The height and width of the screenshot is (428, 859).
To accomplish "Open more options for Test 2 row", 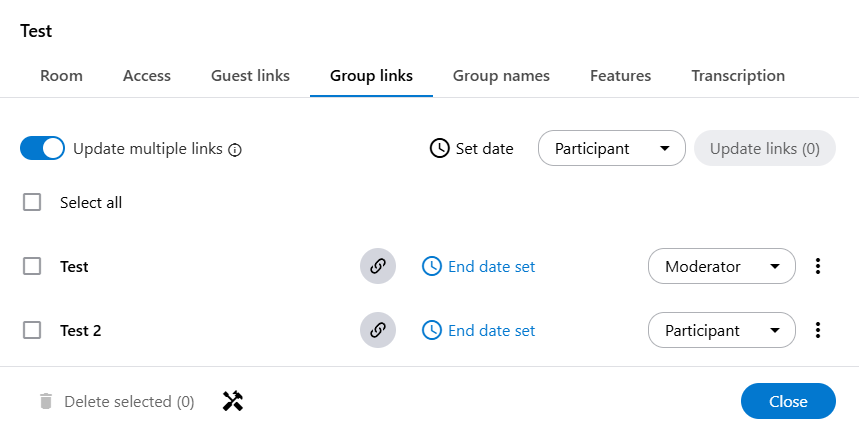I will [818, 331].
